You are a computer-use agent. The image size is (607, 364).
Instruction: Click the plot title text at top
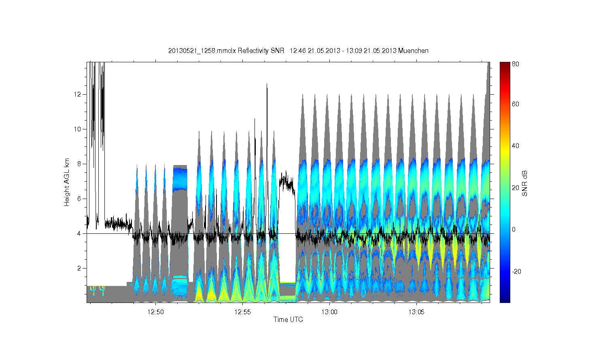[x=298, y=51]
